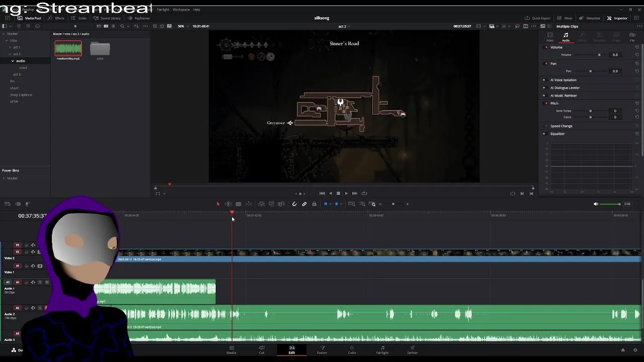Open the Index panel
The image size is (644, 362).
tap(79, 18)
